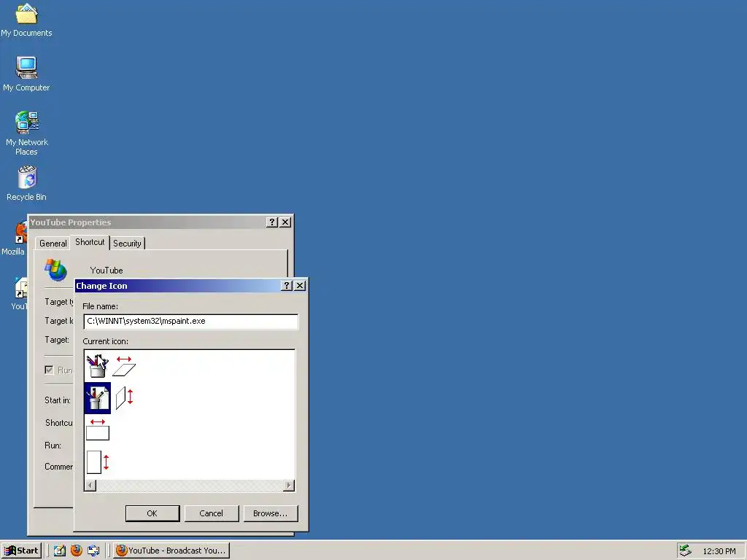Click the "Target:" label in Properties
This screenshot has width=747, height=560.
(x=57, y=340)
